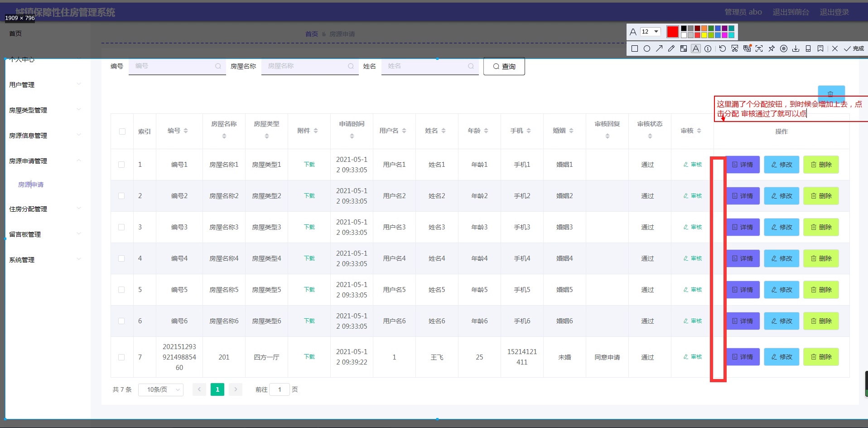The width and height of the screenshot is (868, 428).
Task: Save the screenshot to file
Action: click(x=796, y=49)
